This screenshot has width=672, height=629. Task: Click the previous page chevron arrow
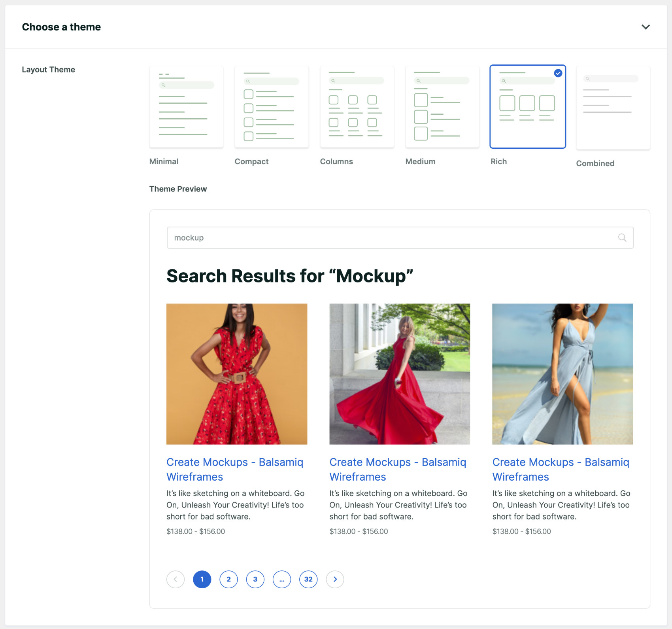coord(176,579)
